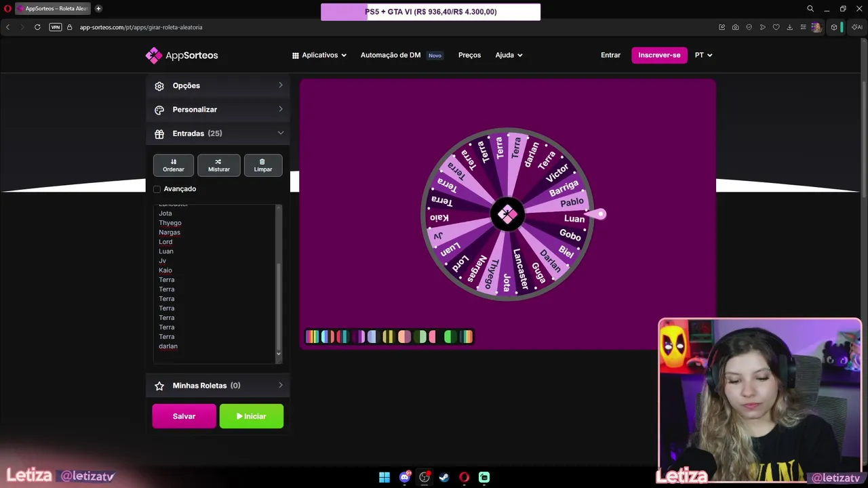Click the Opções gear icon

[x=159, y=86]
